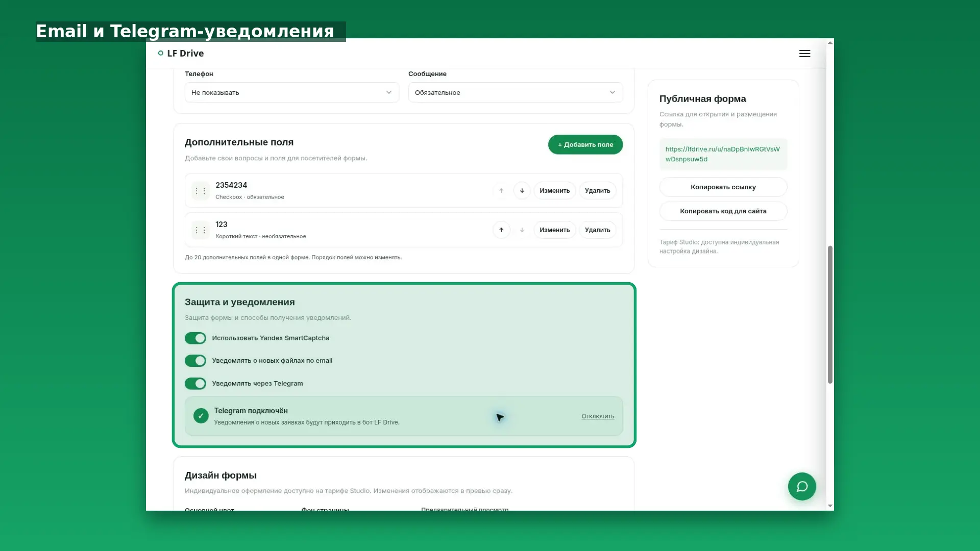The width and height of the screenshot is (980, 551).
Task: Click the Отключить Telegram link
Action: coord(598,416)
